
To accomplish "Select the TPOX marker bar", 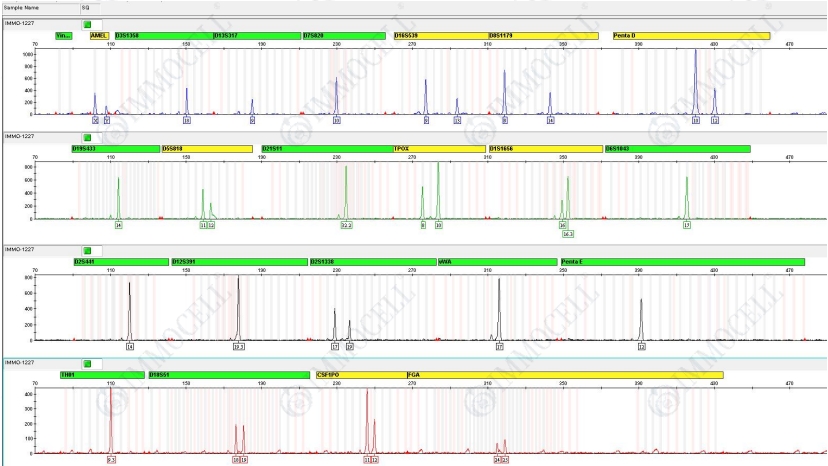I will 440,149.
